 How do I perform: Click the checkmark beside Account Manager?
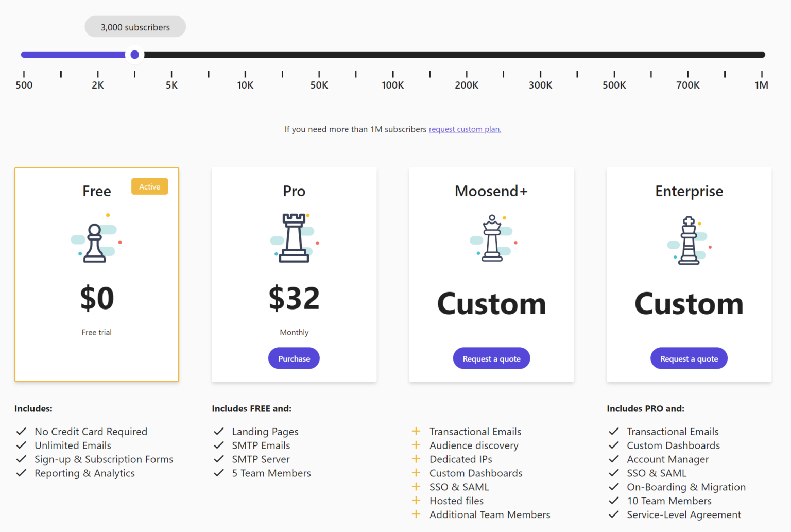point(614,458)
